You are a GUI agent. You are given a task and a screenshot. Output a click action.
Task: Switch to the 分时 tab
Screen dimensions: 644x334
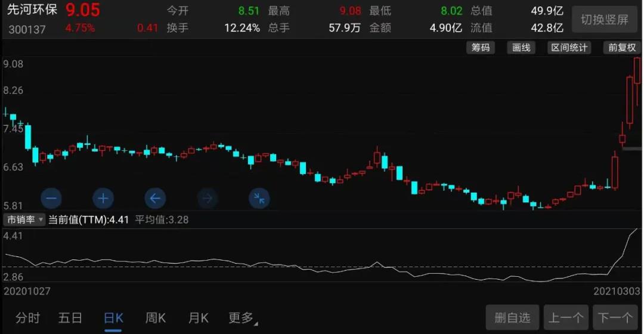tap(27, 318)
